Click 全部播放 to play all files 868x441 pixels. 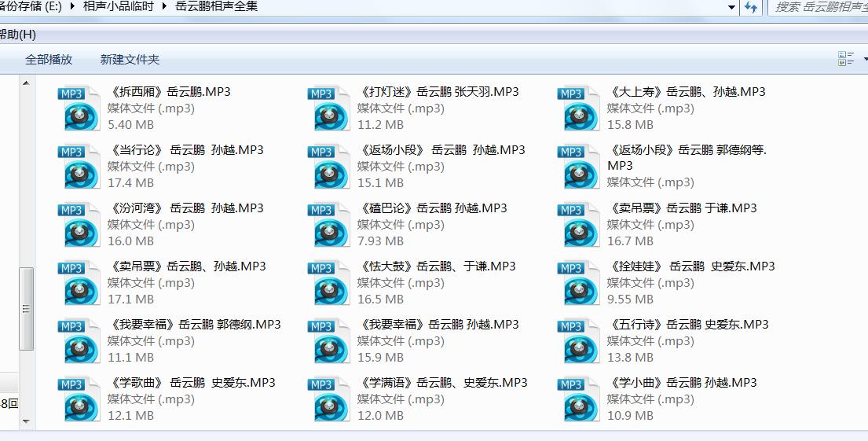pyautogui.click(x=49, y=59)
